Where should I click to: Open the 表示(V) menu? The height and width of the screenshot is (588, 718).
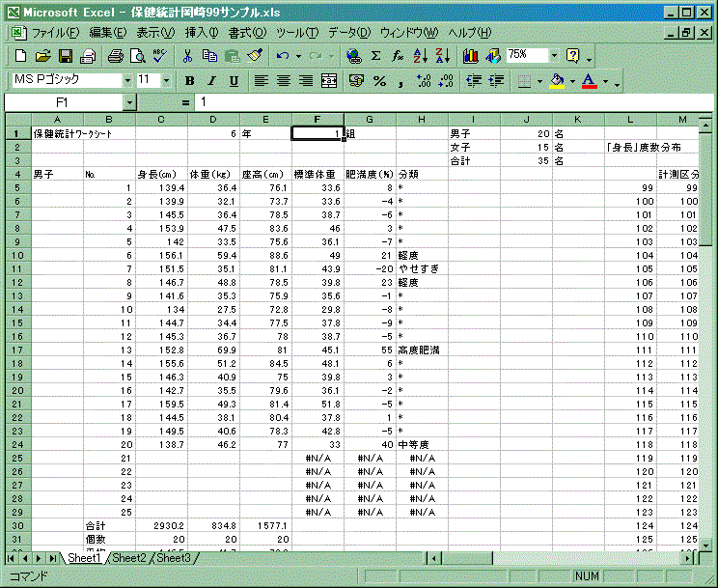(x=155, y=33)
